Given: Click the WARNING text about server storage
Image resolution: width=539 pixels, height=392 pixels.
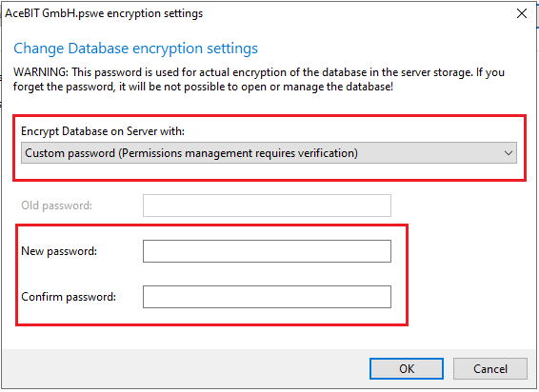Looking at the screenshot, I should coord(259,72).
